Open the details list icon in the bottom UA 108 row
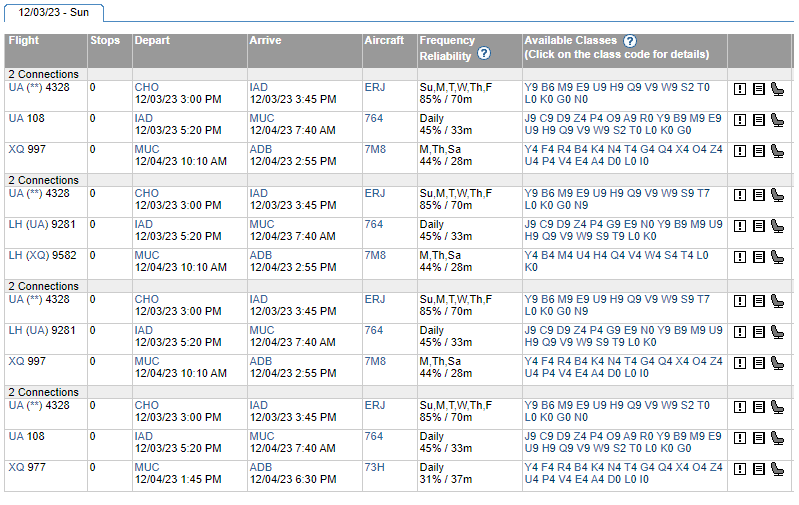 tap(758, 438)
